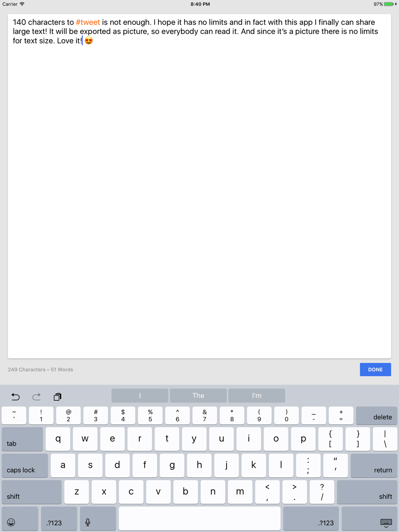Tap the heart-eyes emoji in text
Viewport: 399px width, 532px height.
point(89,41)
